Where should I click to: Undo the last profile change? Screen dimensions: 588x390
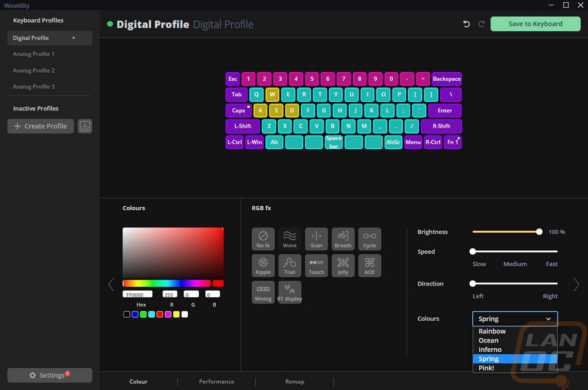466,24
